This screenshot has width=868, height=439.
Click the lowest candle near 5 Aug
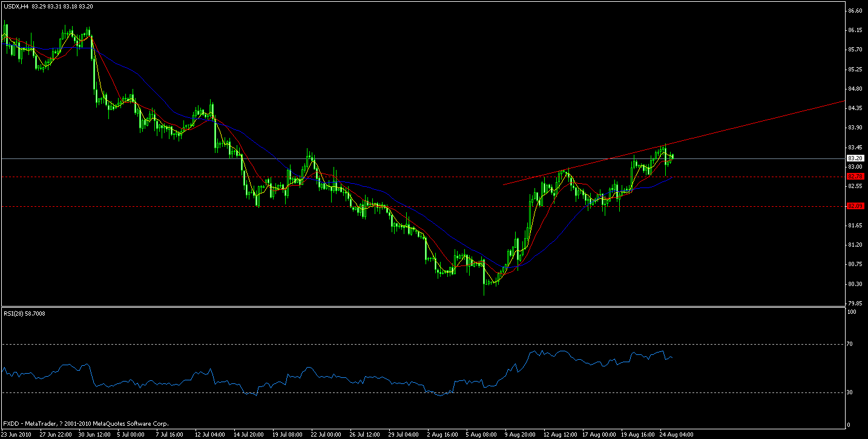(x=484, y=281)
